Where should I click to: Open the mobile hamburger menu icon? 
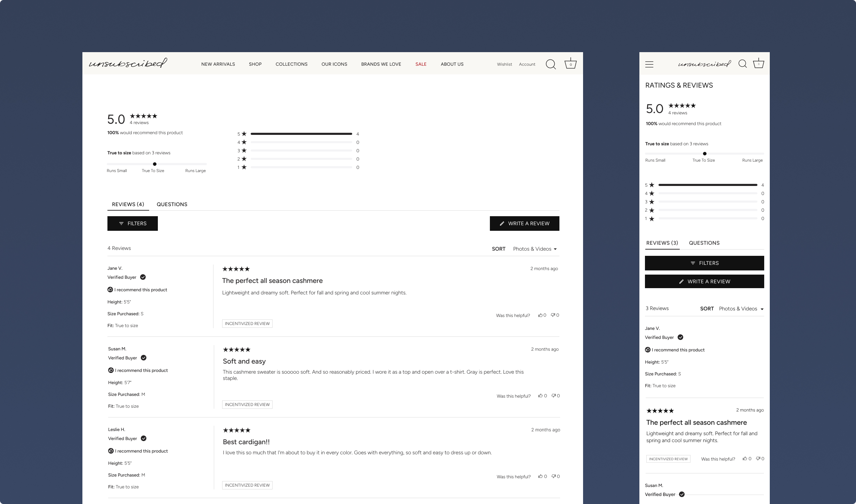[649, 64]
